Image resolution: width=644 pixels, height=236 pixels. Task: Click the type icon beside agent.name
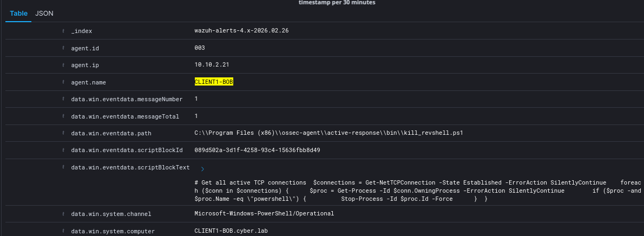(64, 82)
